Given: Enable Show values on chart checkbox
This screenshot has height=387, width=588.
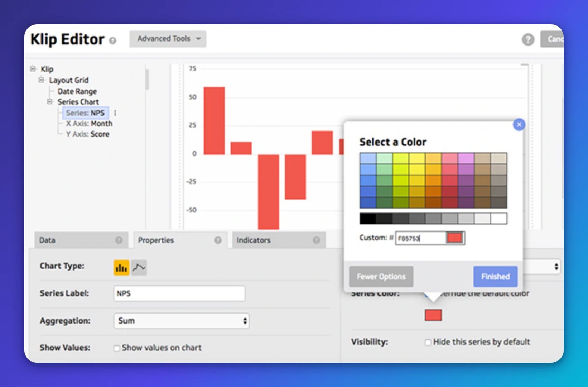Looking at the screenshot, I should click(116, 348).
